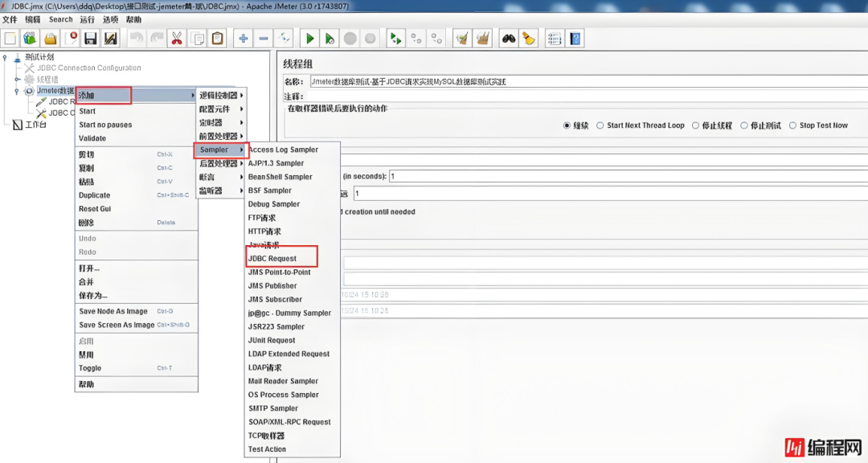Viewport: 868px width, 463px height.
Task: Select the 继续 radio button
Action: (x=567, y=125)
